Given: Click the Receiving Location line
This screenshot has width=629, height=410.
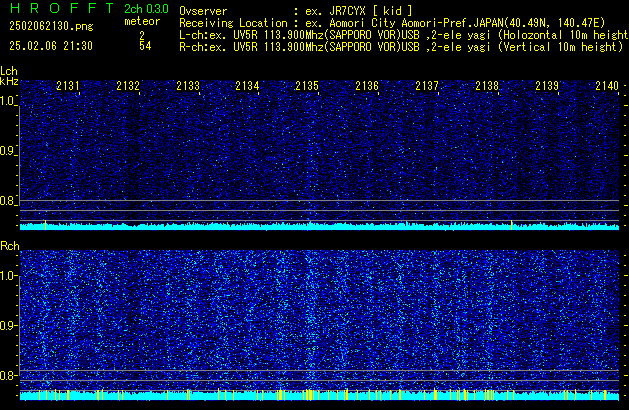Looking at the screenshot, I should click(392, 23).
